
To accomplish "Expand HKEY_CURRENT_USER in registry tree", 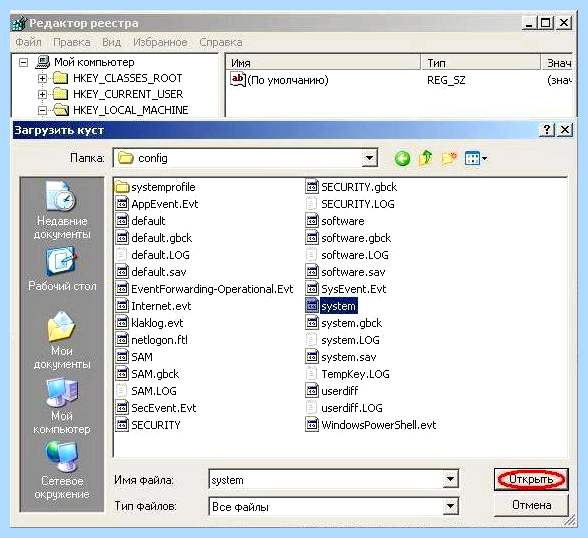I will click(x=42, y=94).
